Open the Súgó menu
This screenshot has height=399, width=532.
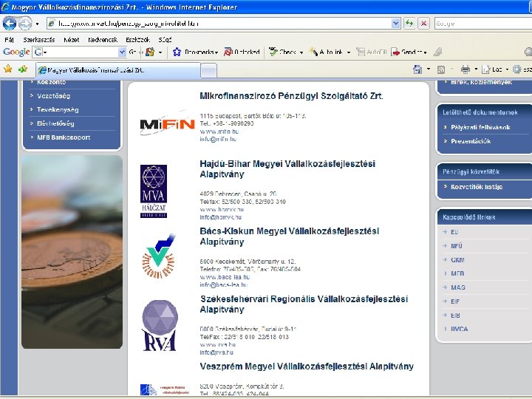click(x=165, y=40)
